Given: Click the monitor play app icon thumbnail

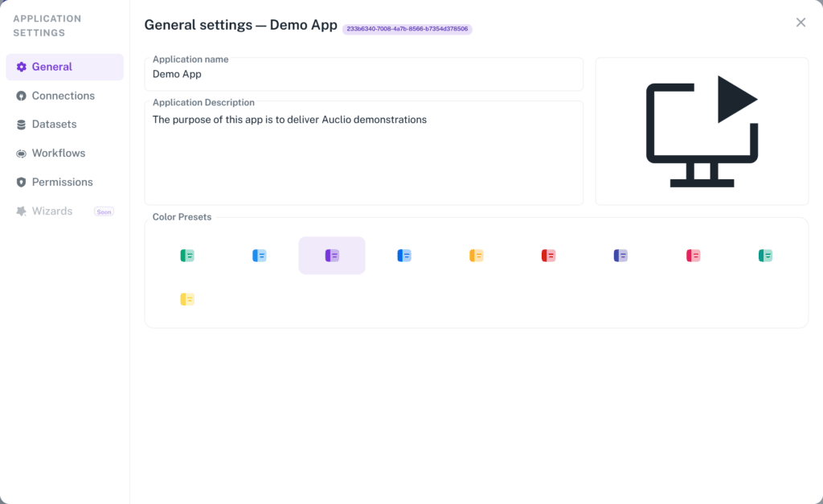Looking at the screenshot, I should click(702, 131).
